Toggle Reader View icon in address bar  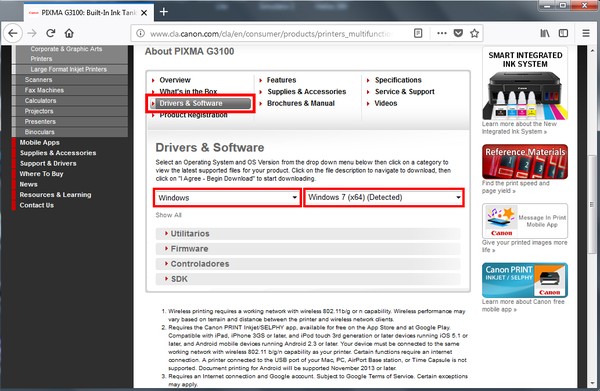click(x=418, y=33)
